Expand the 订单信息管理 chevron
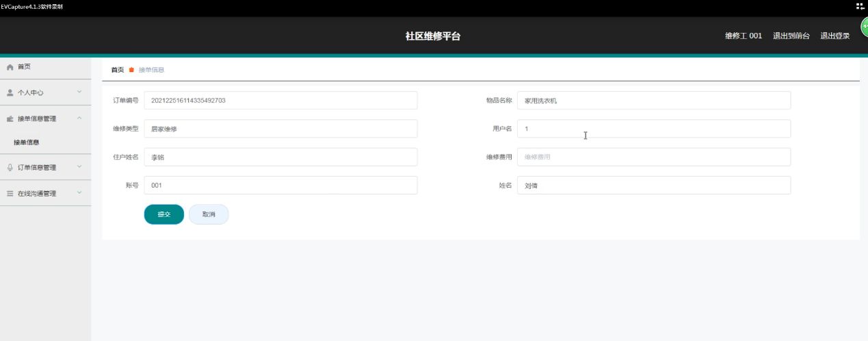This screenshot has width=868, height=341. click(x=79, y=167)
